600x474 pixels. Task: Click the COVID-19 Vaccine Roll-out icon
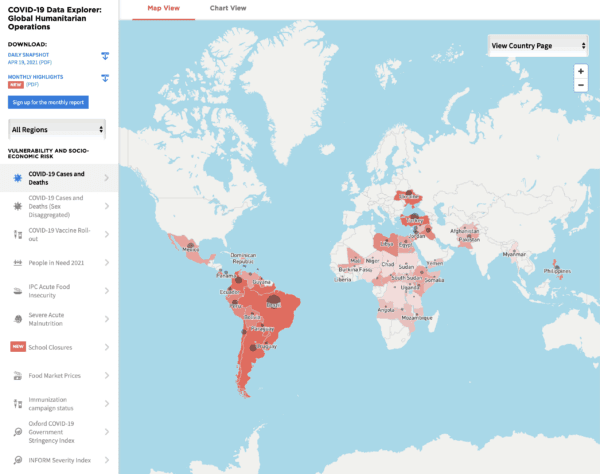tap(17, 233)
